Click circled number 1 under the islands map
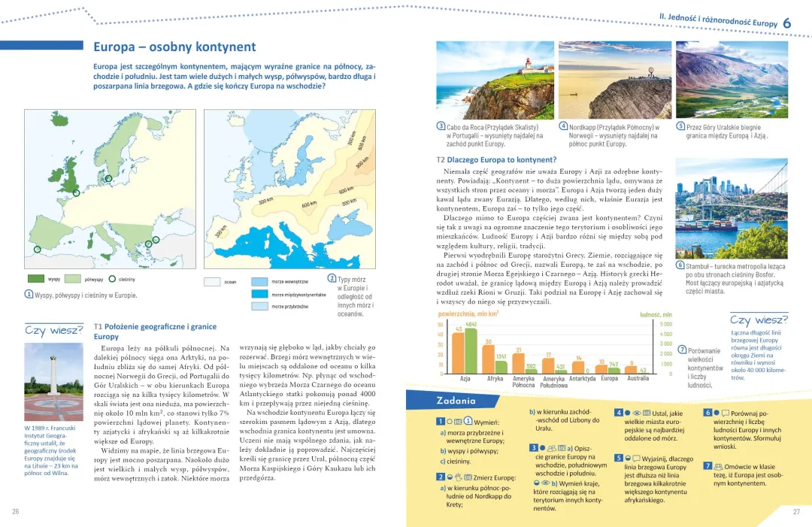The width and height of the screenshot is (812, 527). tap(29, 295)
